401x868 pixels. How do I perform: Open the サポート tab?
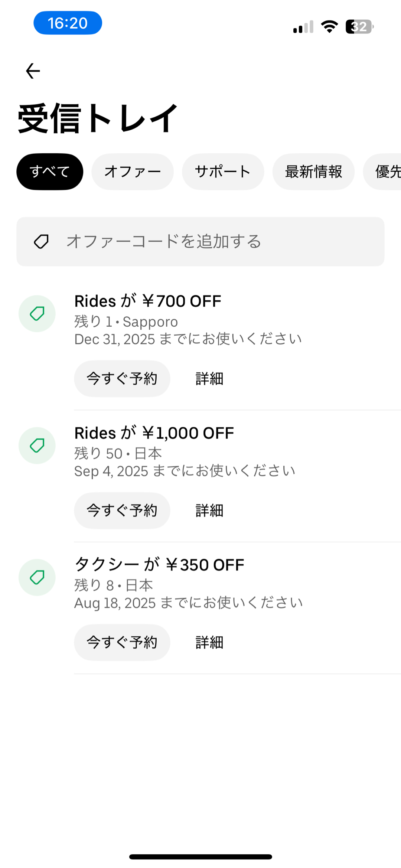coord(223,172)
